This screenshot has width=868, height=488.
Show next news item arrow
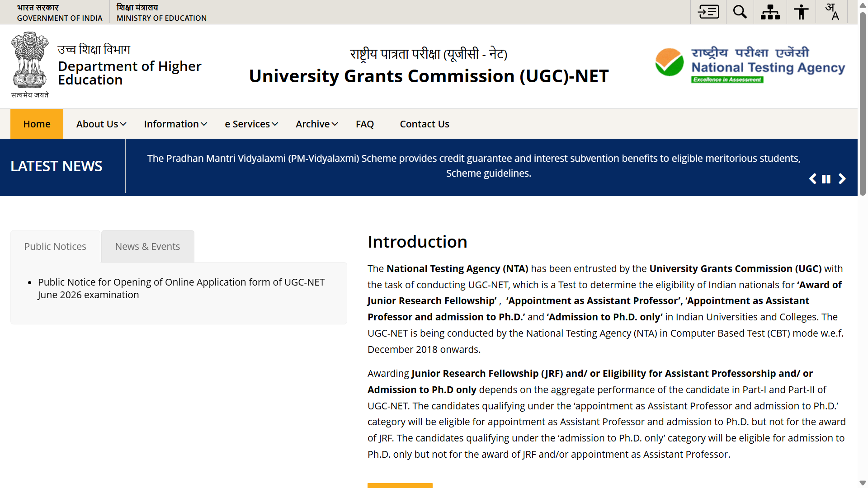pos(842,179)
